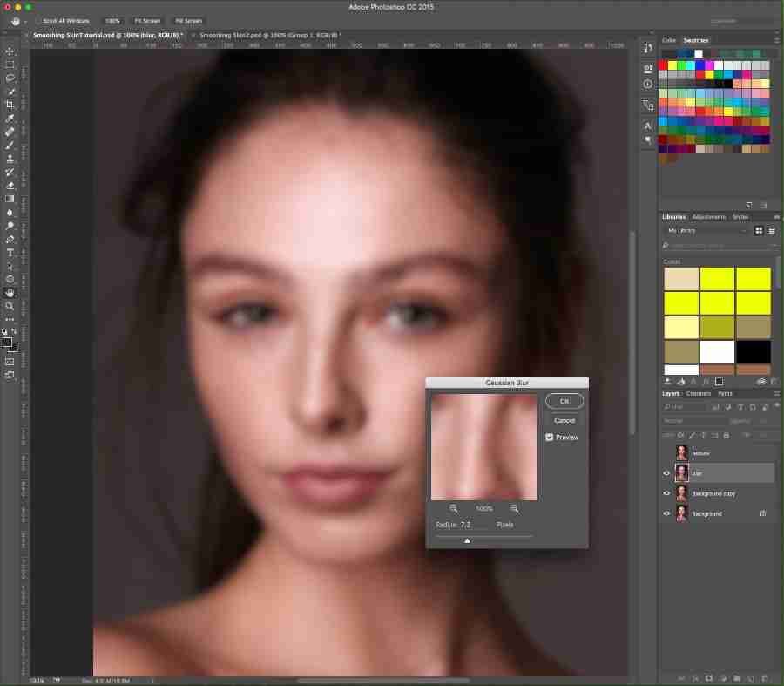Pick the black color in Libraries
The image size is (784, 686).
click(x=753, y=352)
